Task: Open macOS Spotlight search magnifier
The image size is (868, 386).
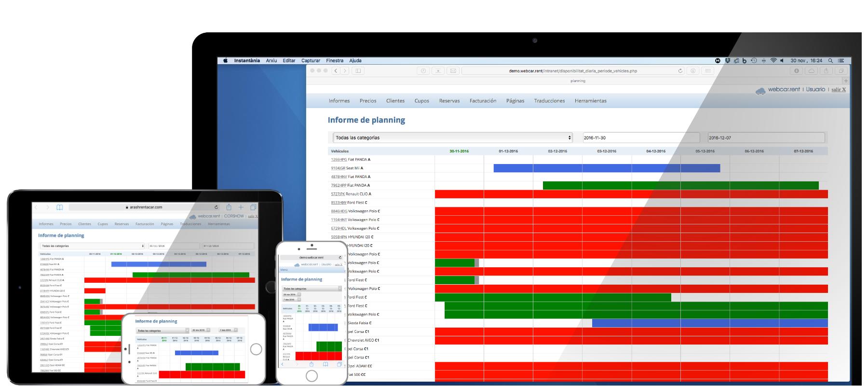Action: pos(830,61)
